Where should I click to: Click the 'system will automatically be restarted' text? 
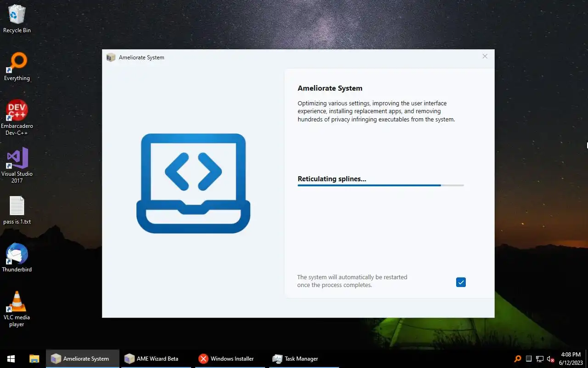point(352,281)
